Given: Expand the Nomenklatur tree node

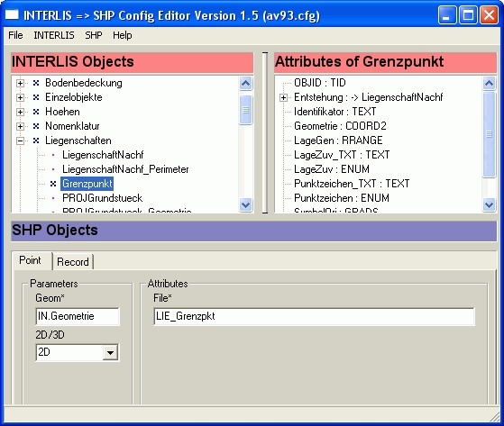Looking at the screenshot, I should click(20, 126).
